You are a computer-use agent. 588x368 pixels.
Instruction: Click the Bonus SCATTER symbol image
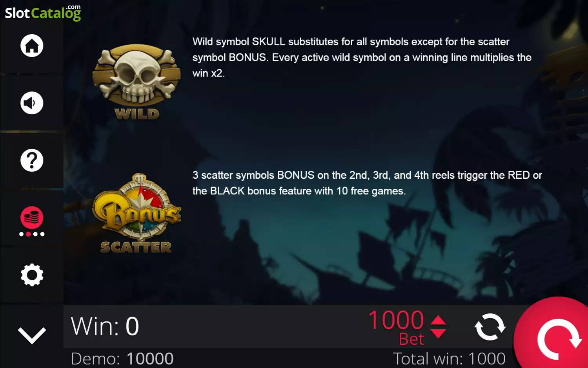coord(137,213)
